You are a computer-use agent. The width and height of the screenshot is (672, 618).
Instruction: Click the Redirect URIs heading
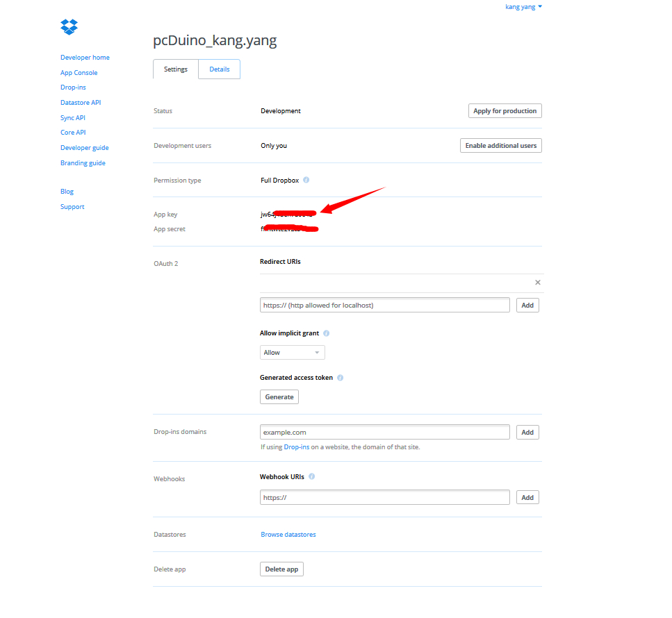click(280, 262)
